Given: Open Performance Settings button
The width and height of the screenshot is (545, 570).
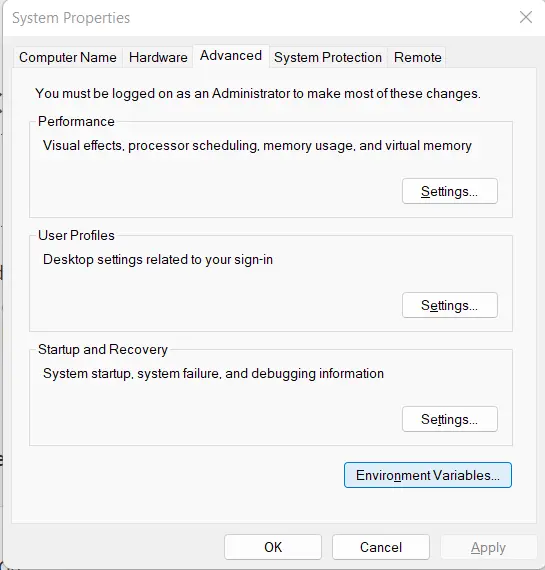Looking at the screenshot, I should pos(449,191).
